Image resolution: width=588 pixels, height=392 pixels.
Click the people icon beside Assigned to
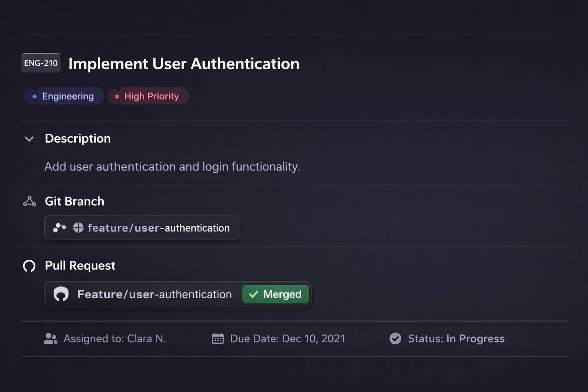(x=51, y=338)
